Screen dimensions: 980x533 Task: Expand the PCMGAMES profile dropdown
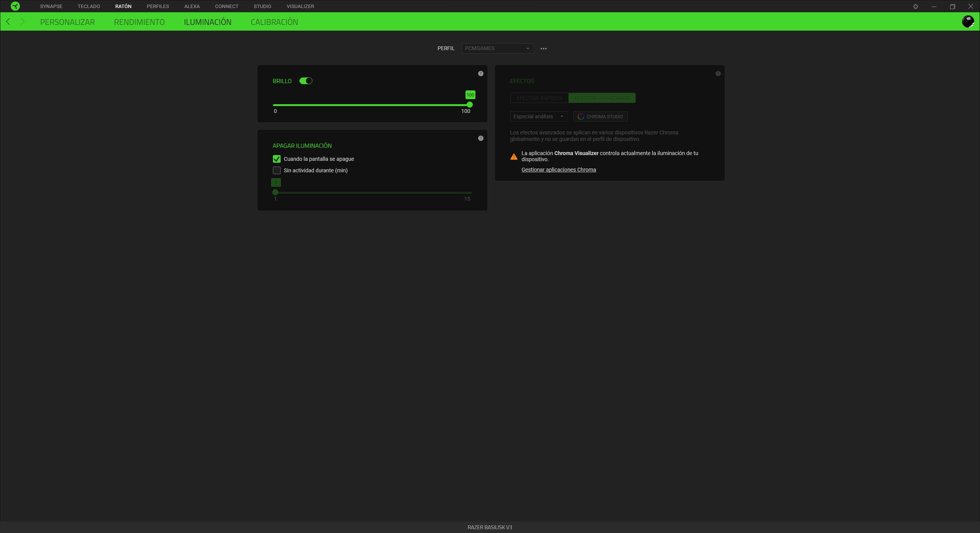tap(497, 48)
